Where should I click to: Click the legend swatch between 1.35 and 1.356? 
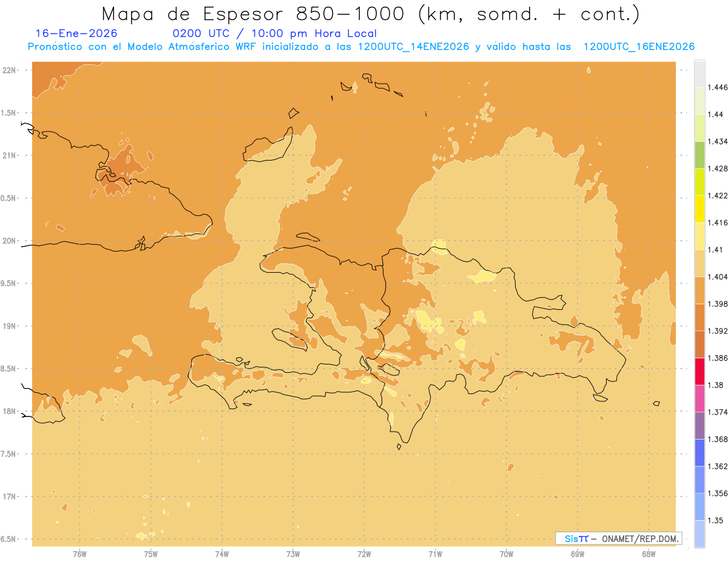coord(699,507)
